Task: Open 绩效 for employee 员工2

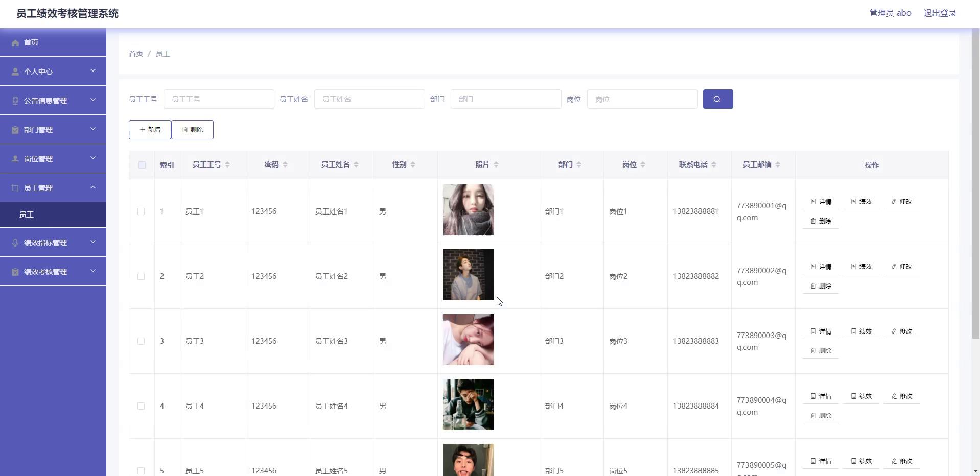Action: click(861, 267)
